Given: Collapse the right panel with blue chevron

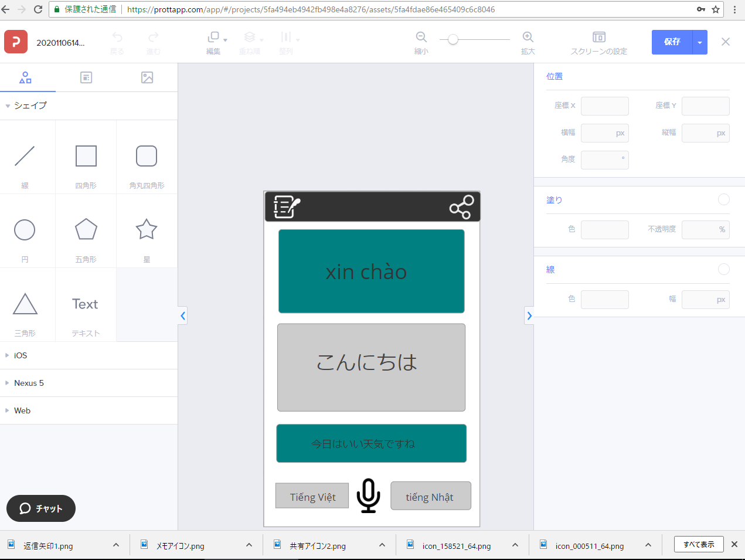Looking at the screenshot, I should [x=529, y=315].
